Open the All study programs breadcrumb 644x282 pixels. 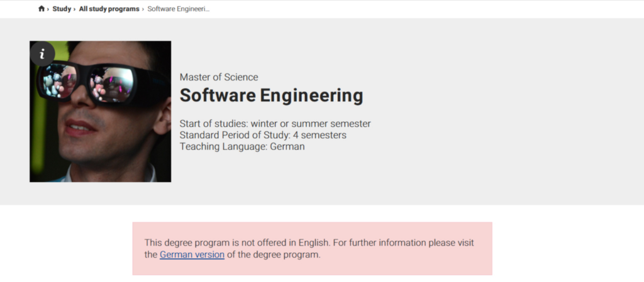109,9
